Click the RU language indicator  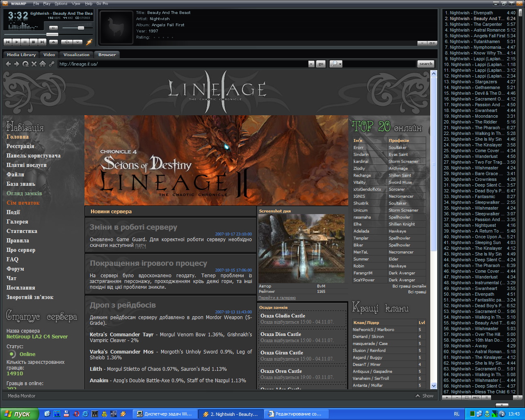tap(457, 414)
